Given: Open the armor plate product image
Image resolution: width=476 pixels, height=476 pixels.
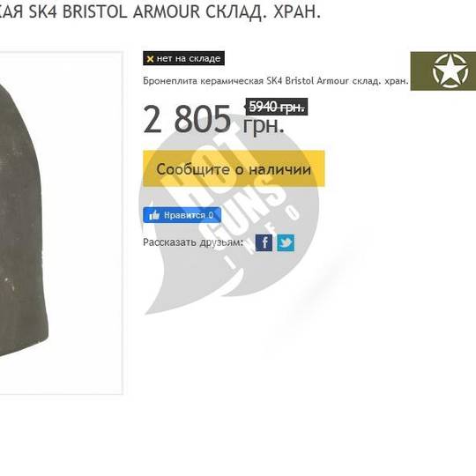Looking at the screenshot, I should [x=23, y=221].
